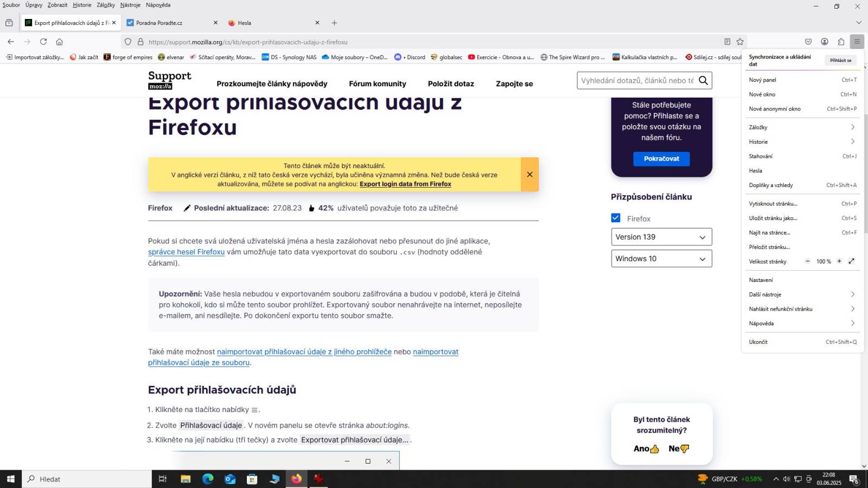Open Hesla from the application menu
Viewport: 868px width, 488px height.
(802, 171)
